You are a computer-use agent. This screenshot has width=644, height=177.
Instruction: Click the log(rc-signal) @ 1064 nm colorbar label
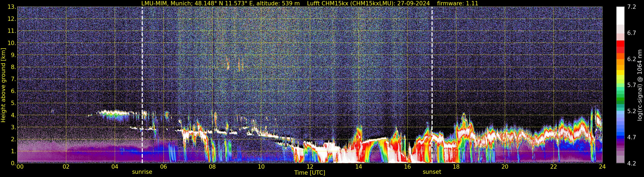click(x=640, y=85)
